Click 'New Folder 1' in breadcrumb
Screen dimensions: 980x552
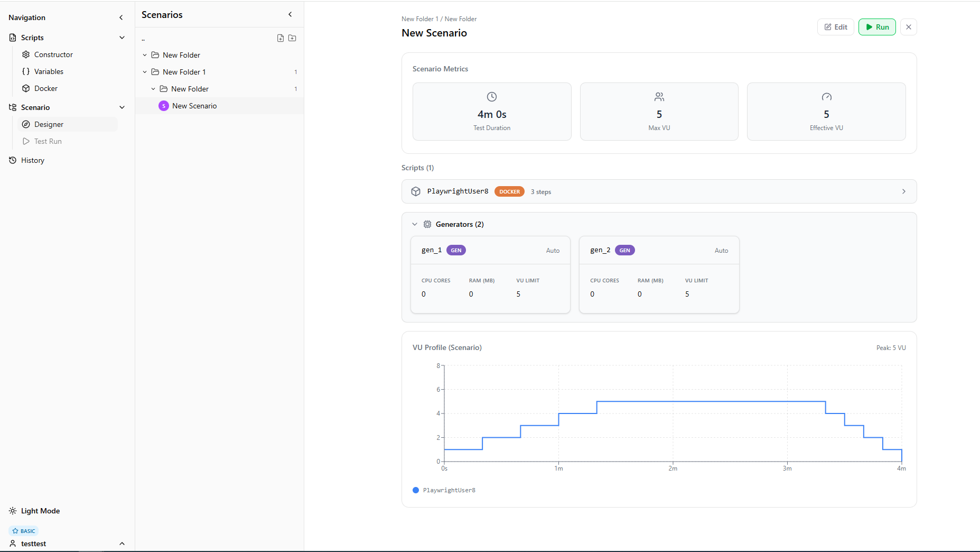[x=420, y=19]
